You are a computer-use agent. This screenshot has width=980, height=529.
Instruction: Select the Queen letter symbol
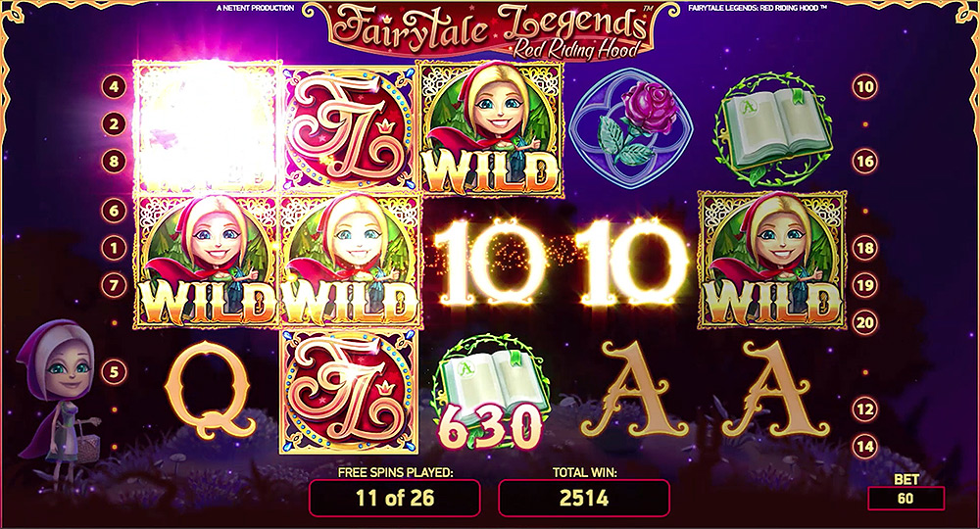210,389
